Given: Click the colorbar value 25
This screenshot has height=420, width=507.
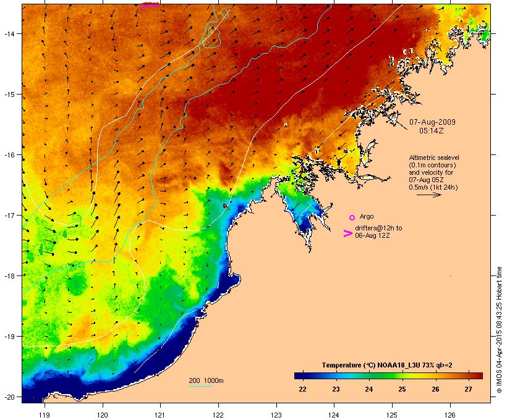Looking at the screenshot, I should 402,389.
